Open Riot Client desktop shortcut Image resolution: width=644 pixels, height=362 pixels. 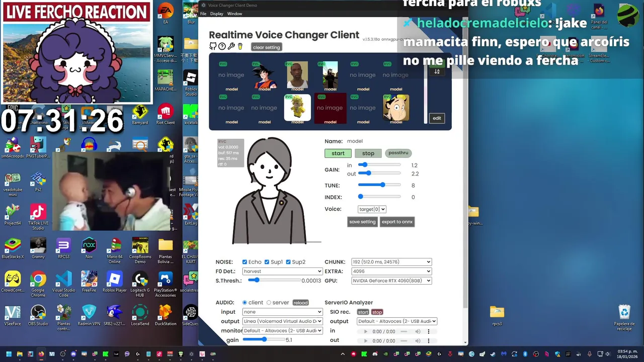[x=166, y=115]
